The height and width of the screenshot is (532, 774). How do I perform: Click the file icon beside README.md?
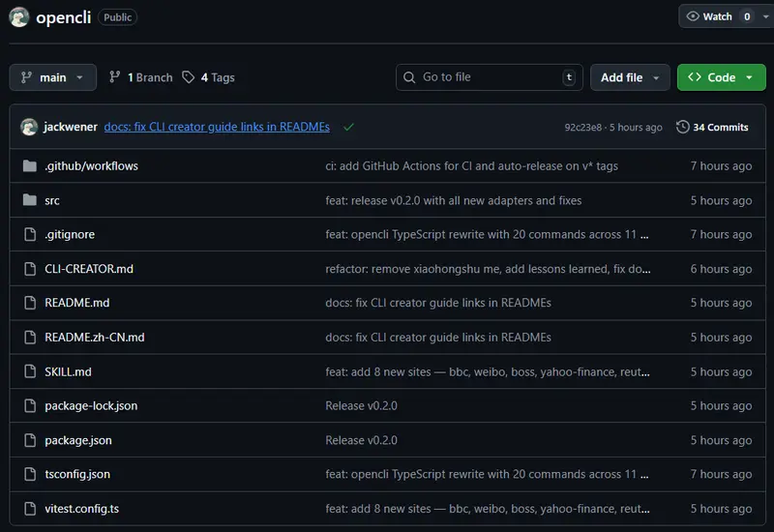click(30, 303)
